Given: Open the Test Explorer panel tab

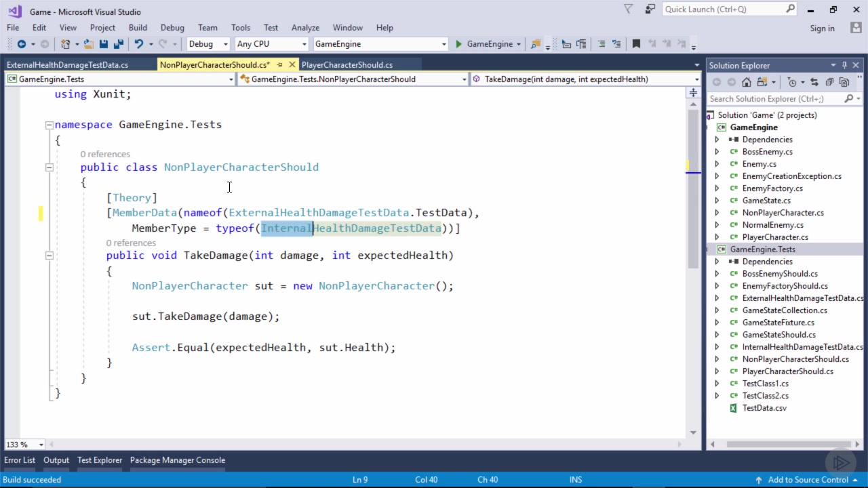Looking at the screenshot, I should [100, 460].
